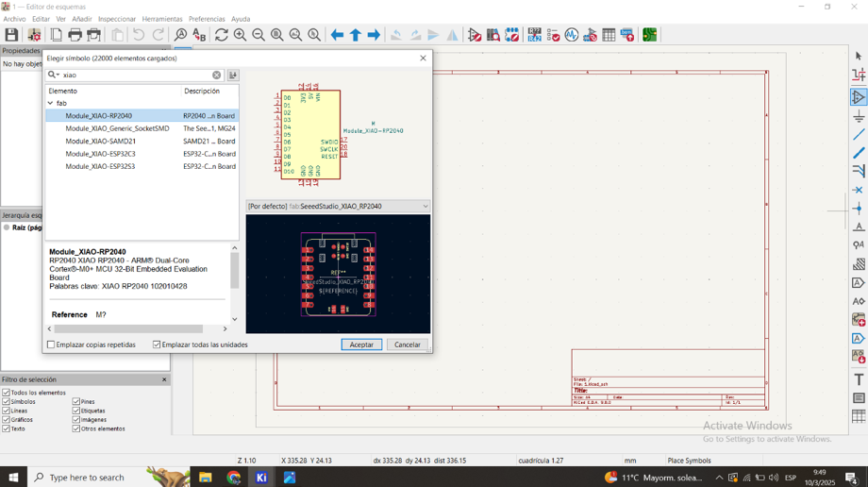Close the Filtro de selección panel
Image resolution: width=868 pixels, height=487 pixels.
point(164,379)
